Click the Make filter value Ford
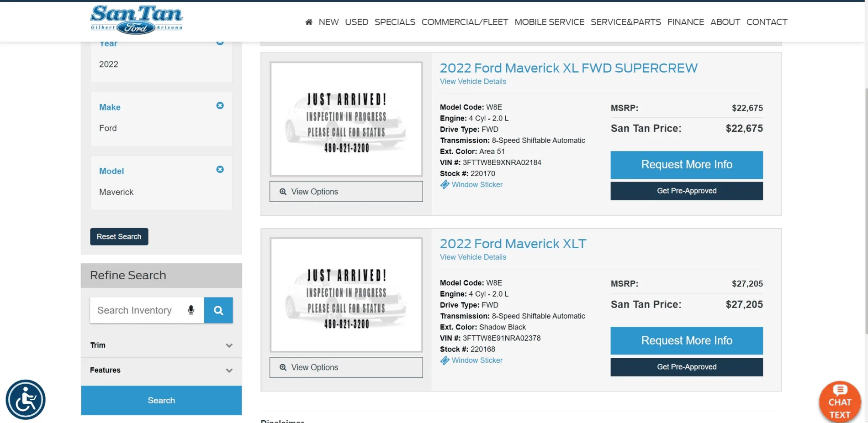 pos(108,128)
